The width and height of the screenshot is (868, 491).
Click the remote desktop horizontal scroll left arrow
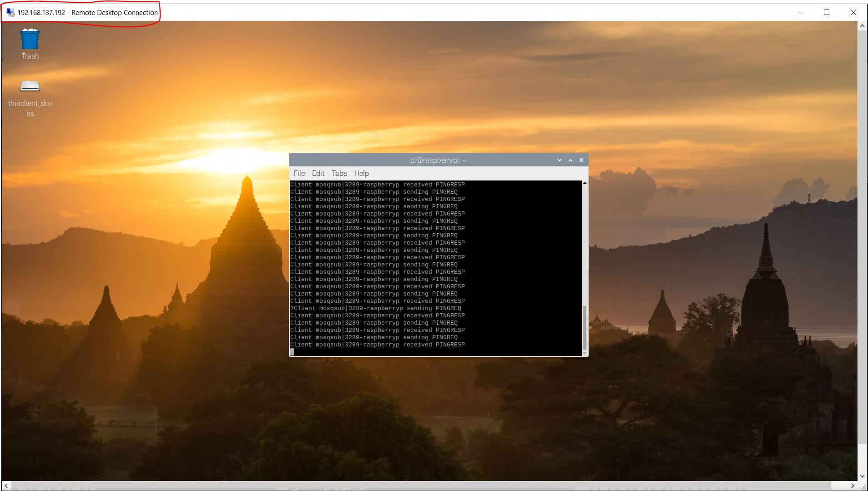6,486
